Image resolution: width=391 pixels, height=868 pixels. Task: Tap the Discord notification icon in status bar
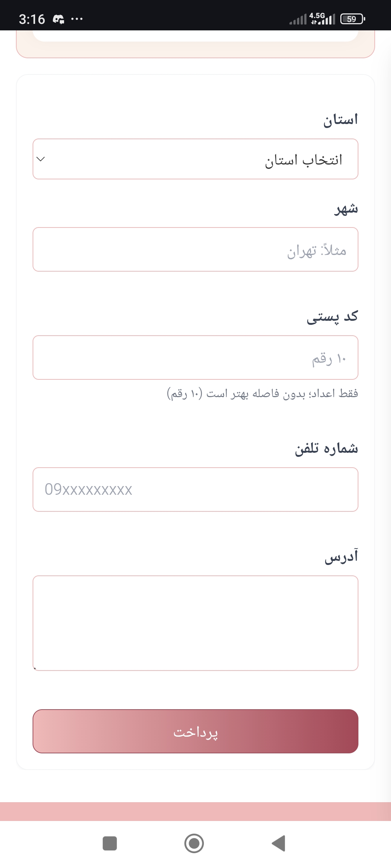(58, 19)
